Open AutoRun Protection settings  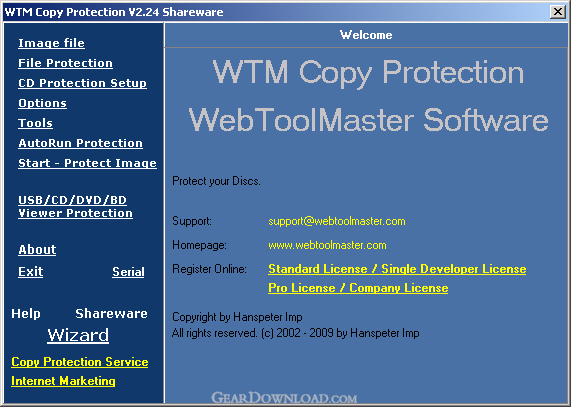80,143
